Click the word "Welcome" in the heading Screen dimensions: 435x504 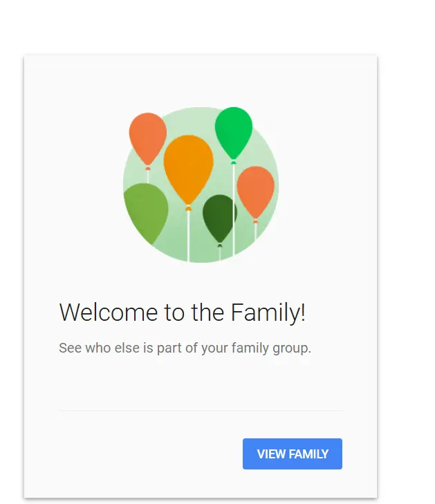[109, 312]
